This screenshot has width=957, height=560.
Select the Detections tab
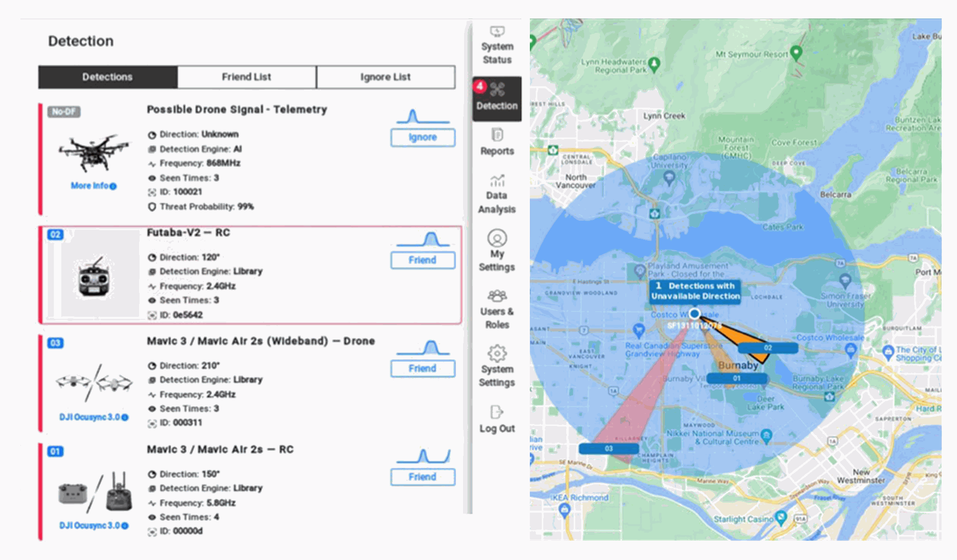108,77
